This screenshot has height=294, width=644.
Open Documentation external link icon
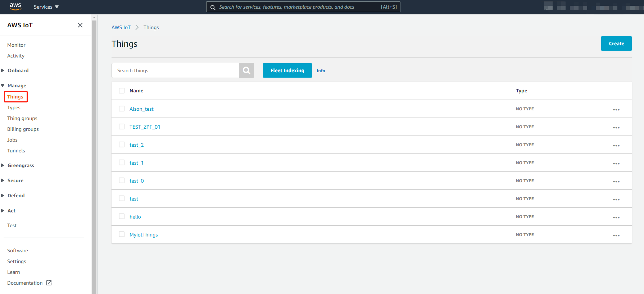point(49,283)
